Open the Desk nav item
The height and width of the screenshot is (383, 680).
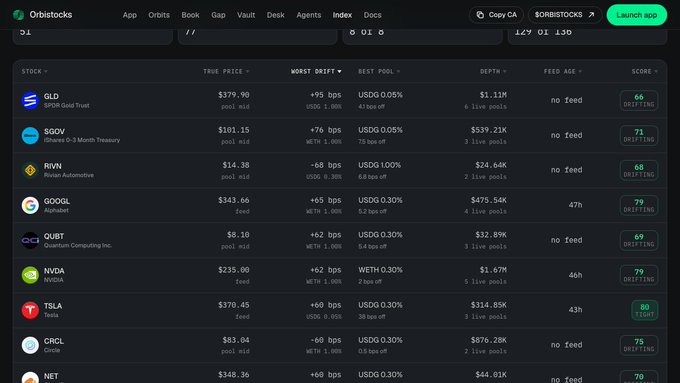pyautogui.click(x=276, y=15)
